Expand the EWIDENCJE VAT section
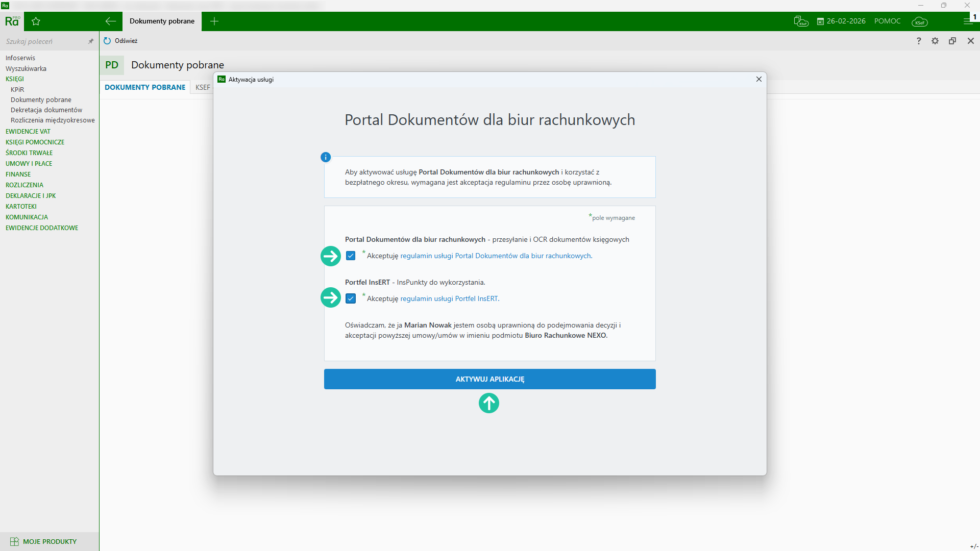Image resolution: width=980 pixels, height=551 pixels. click(x=28, y=132)
